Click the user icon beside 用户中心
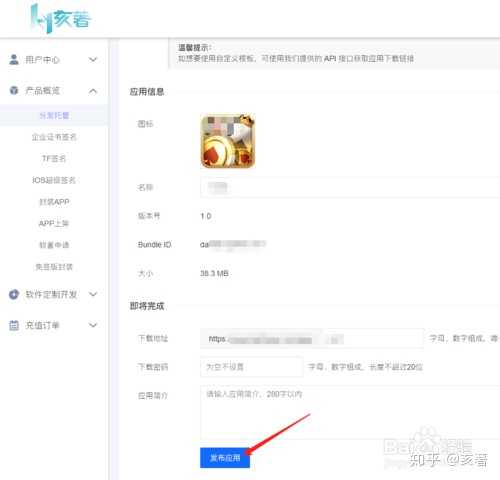The image size is (500, 480). click(14, 60)
